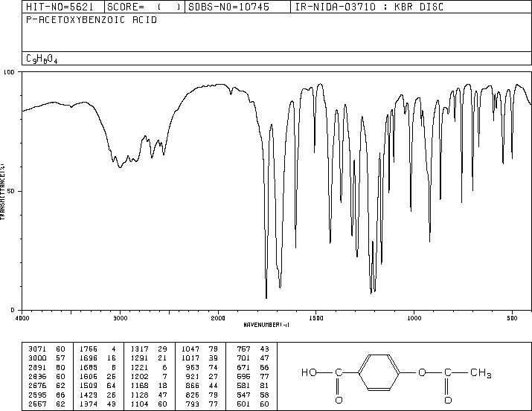Select peak table entry 671

click(243, 367)
